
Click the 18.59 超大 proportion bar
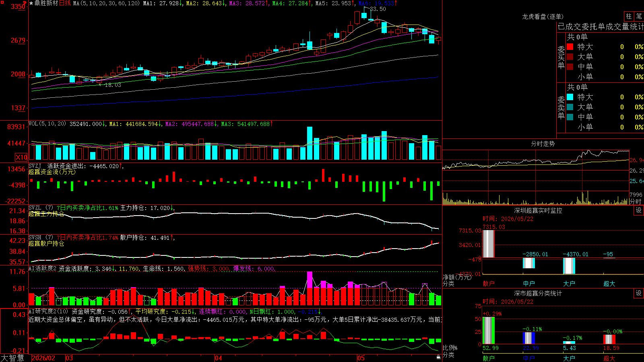[609, 339]
